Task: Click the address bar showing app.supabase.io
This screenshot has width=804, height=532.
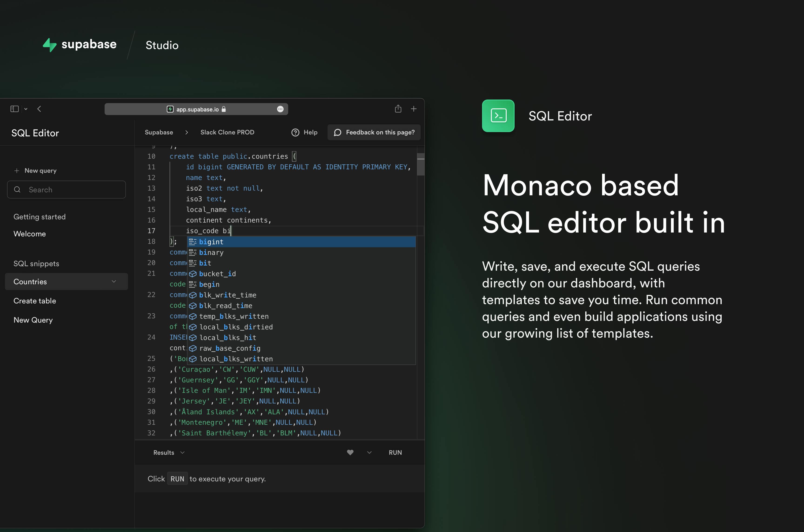Action: coord(196,109)
